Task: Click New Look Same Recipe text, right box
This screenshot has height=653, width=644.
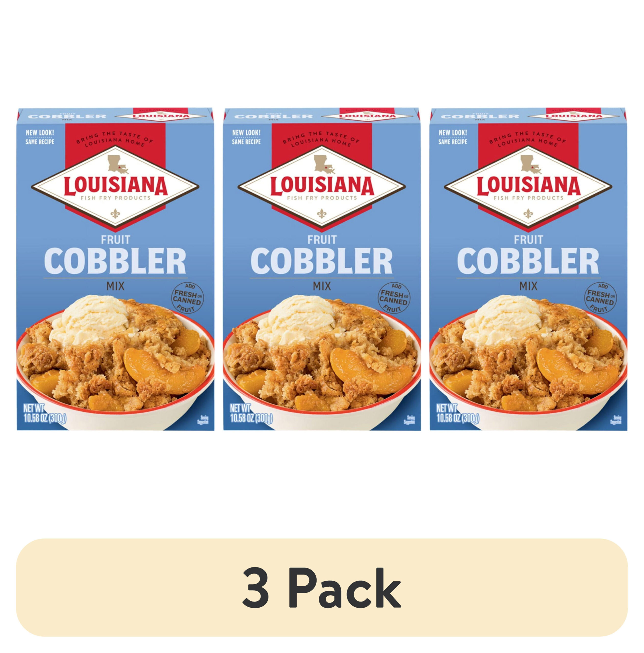Action: pos(453,137)
